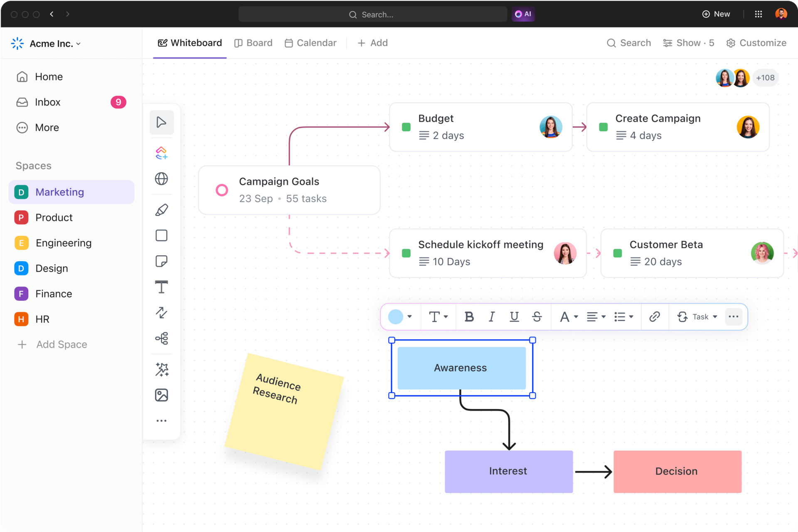798x532 pixels.
Task: Click the Add view button
Action: 372,43
